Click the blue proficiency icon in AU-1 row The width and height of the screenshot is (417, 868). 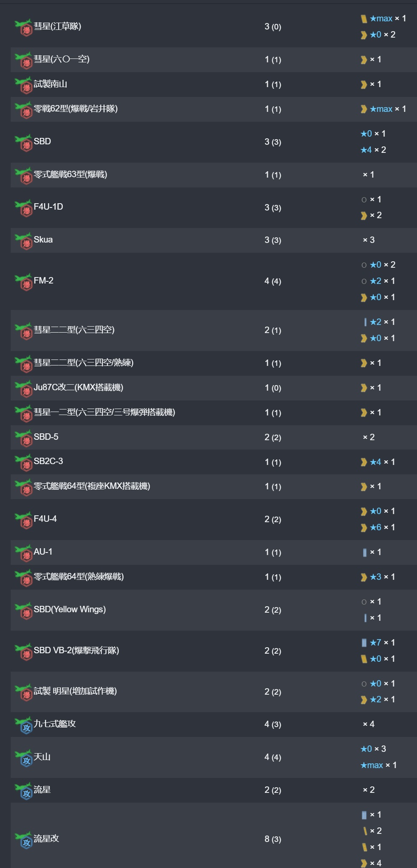coord(364,552)
